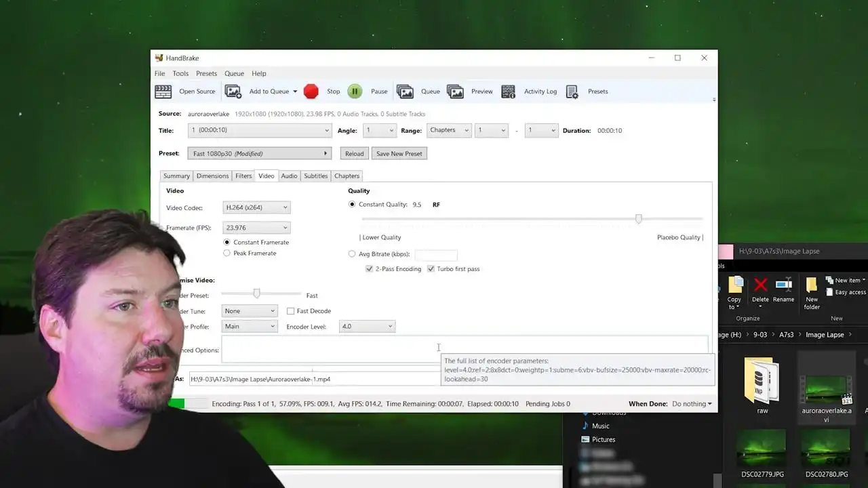Switch to the Audio tab
The width and height of the screenshot is (868, 488).
[289, 176]
